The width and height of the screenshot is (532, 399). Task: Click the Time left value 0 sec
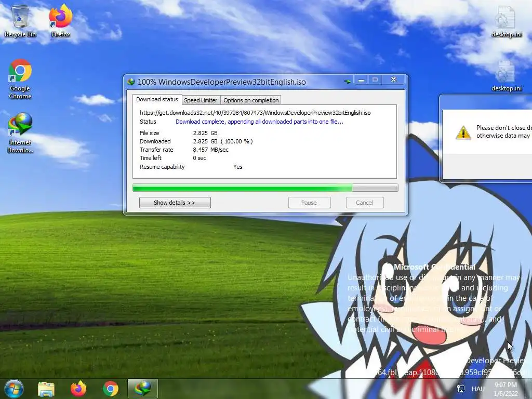[x=199, y=158]
